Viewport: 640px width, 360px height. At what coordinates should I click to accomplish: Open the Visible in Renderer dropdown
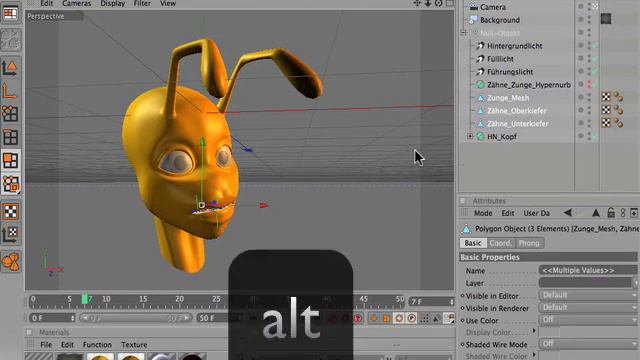pos(588,307)
